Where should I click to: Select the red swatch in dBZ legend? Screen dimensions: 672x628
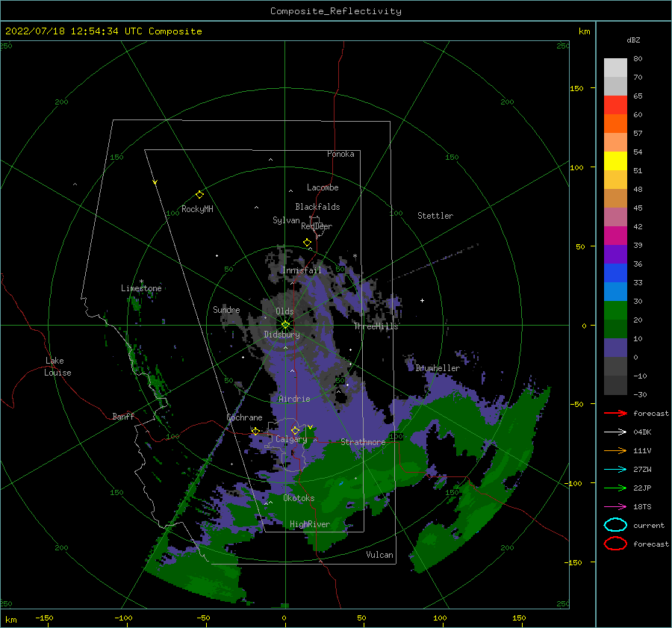tap(615, 105)
